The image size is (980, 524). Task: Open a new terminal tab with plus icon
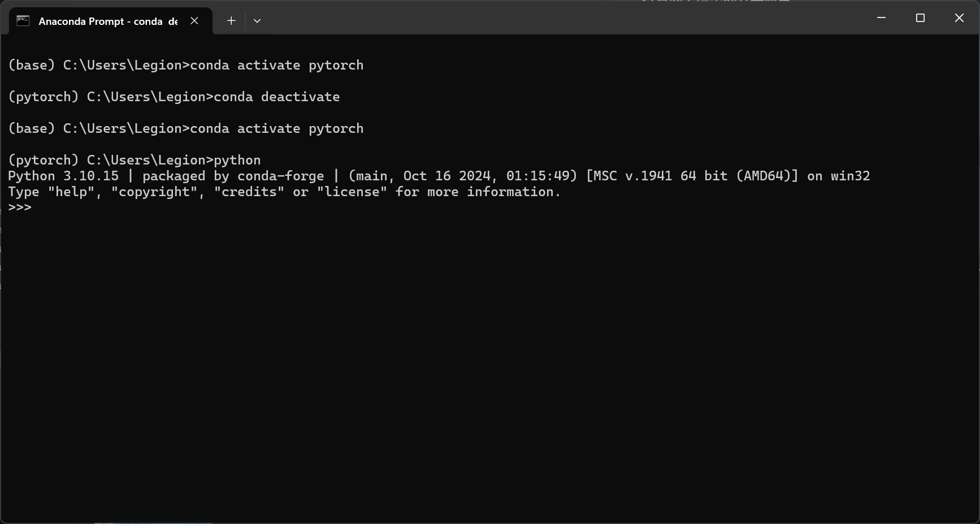pyautogui.click(x=231, y=21)
